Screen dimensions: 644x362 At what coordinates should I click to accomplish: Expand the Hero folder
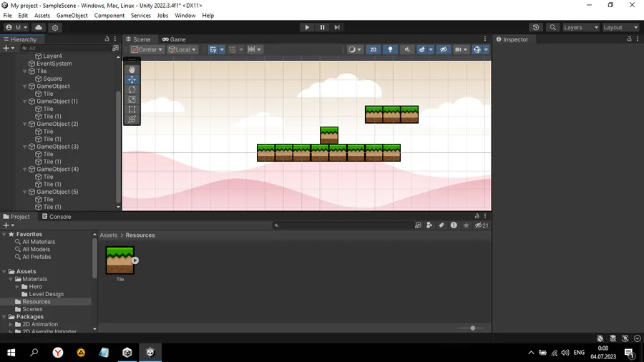click(17, 286)
